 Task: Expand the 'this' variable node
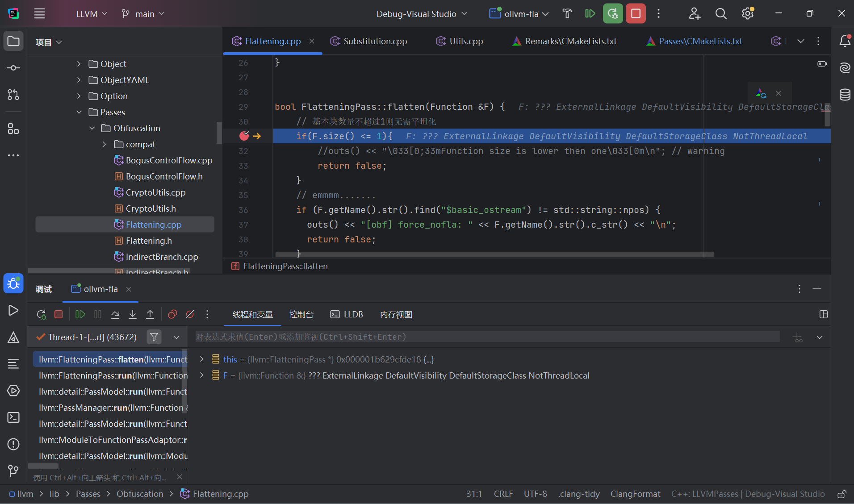click(x=201, y=359)
